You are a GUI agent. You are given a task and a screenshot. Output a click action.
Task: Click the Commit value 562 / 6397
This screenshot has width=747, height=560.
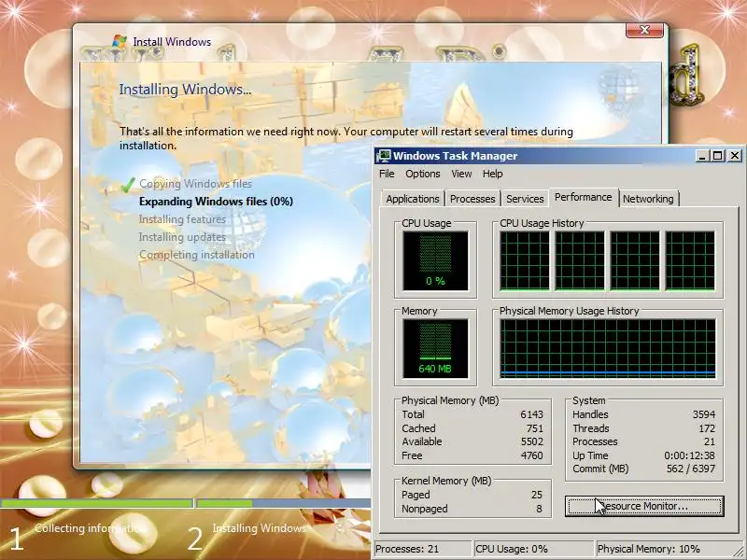(691, 469)
